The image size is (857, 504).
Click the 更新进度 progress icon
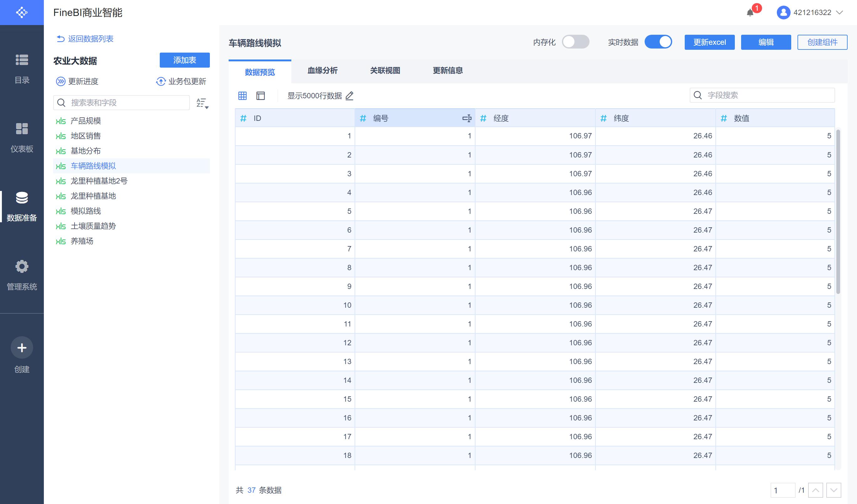click(60, 81)
